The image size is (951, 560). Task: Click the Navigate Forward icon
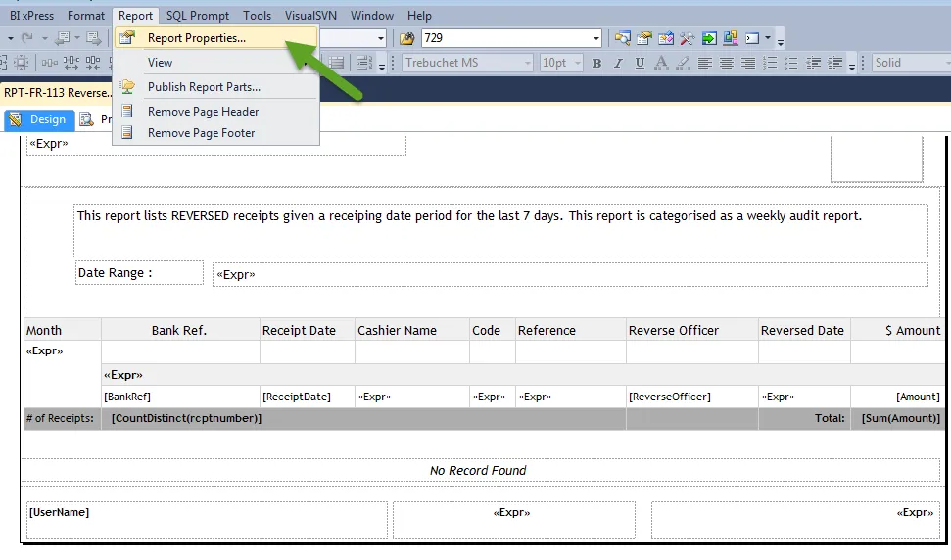(x=93, y=38)
